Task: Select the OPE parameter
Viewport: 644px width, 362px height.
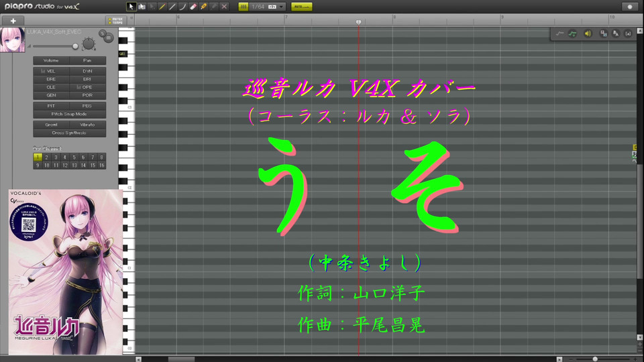Action: point(87,87)
